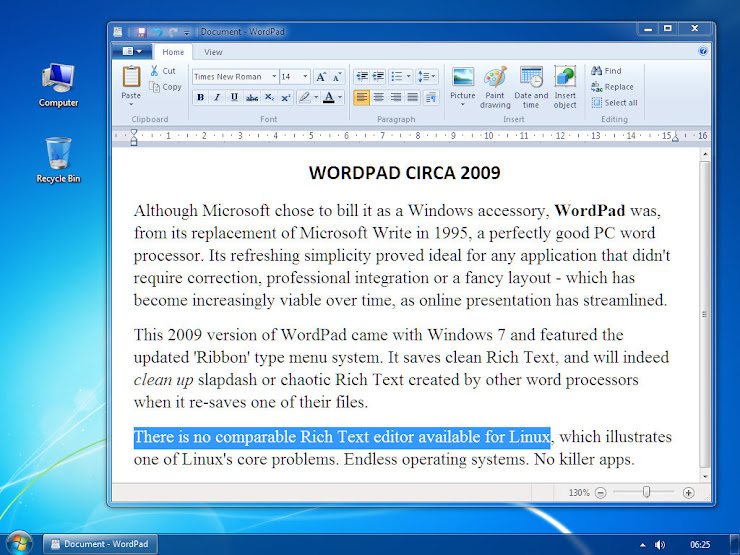This screenshot has height=555, width=740.
Task: Click the WORDPAD CIRCA 2009 heading
Action: 404,173
